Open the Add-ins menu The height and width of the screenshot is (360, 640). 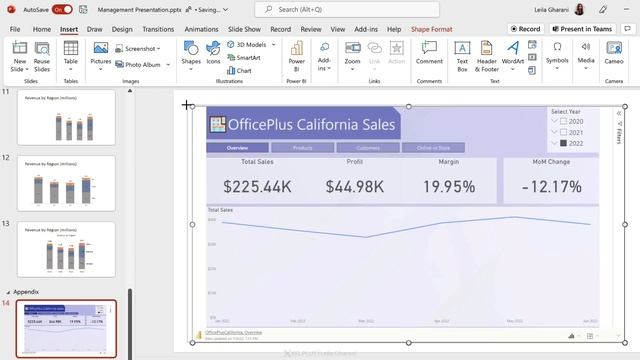[324, 56]
